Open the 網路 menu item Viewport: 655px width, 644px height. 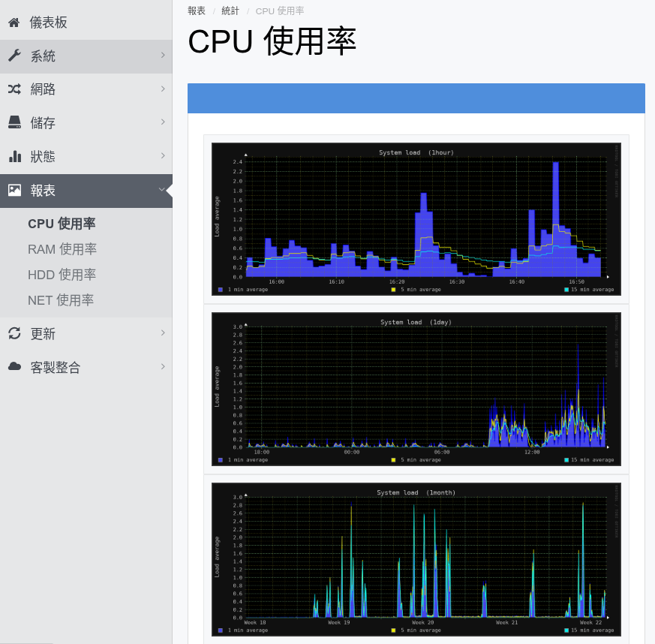[x=86, y=89]
